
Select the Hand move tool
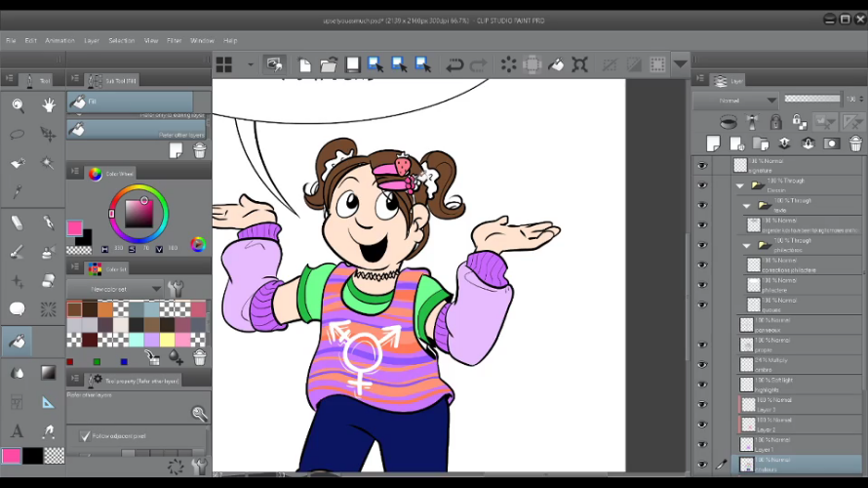tap(48, 105)
